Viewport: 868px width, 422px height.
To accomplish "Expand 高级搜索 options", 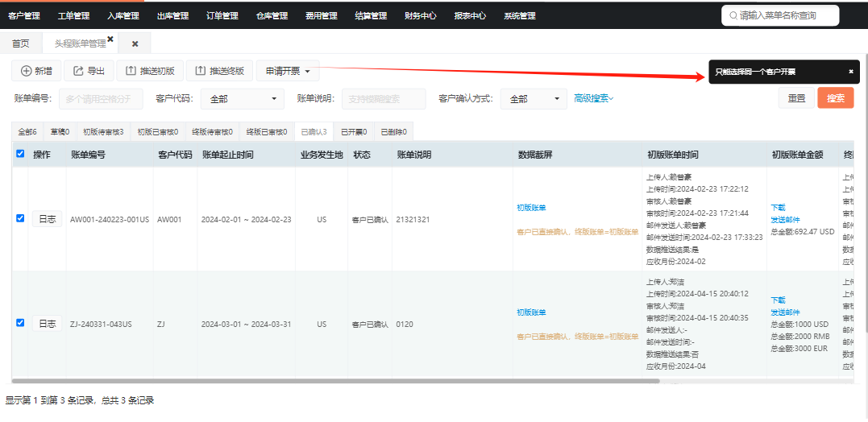I will pyautogui.click(x=594, y=98).
